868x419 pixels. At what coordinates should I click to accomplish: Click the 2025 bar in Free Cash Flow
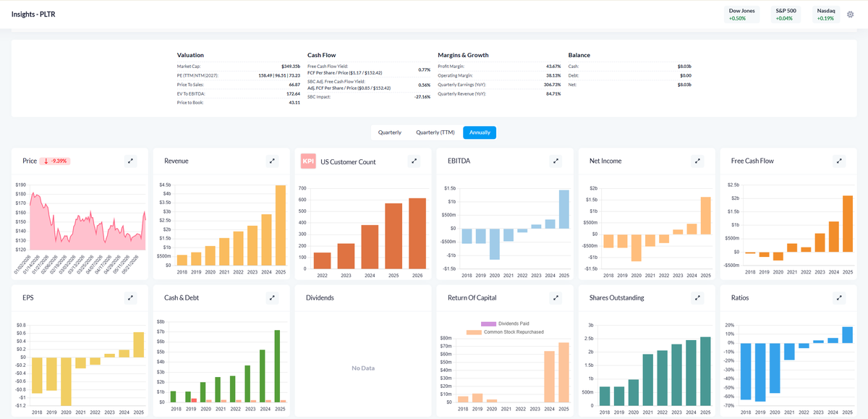click(x=847, y=224)
